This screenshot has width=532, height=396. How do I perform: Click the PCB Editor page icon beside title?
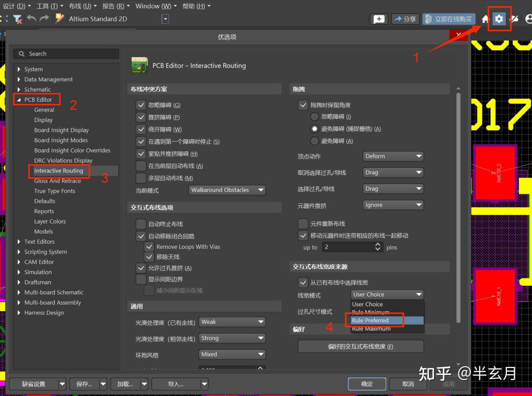[139, 65]
